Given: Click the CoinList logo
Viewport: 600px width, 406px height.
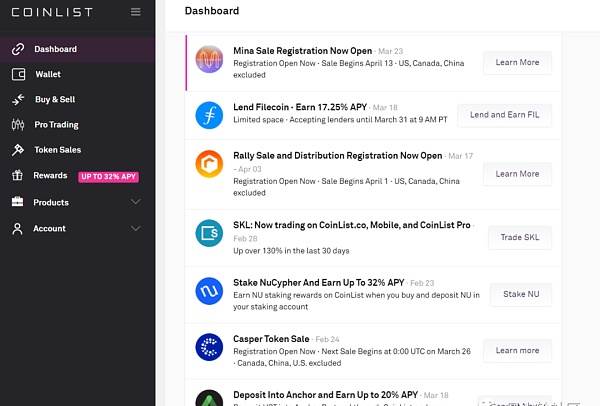Looking at the screenshot, I should [x=52, y=12].
